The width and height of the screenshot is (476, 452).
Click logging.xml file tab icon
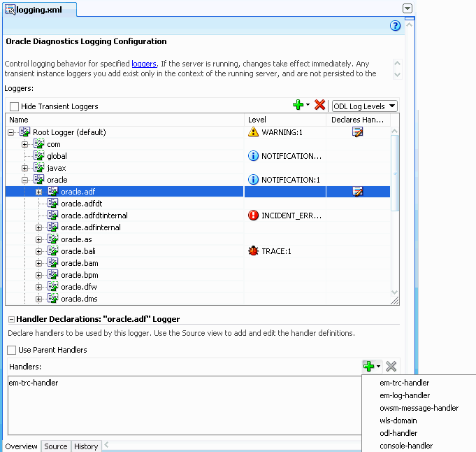tap(10, 10)
